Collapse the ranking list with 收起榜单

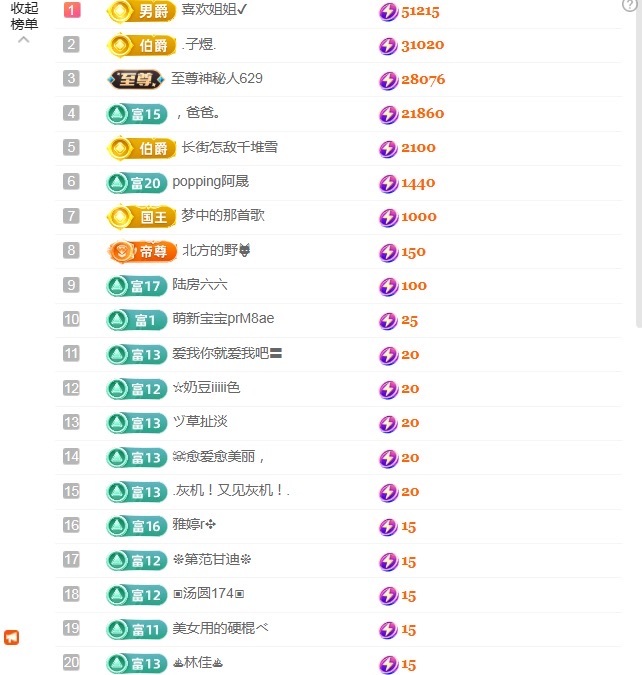(24, 22)
